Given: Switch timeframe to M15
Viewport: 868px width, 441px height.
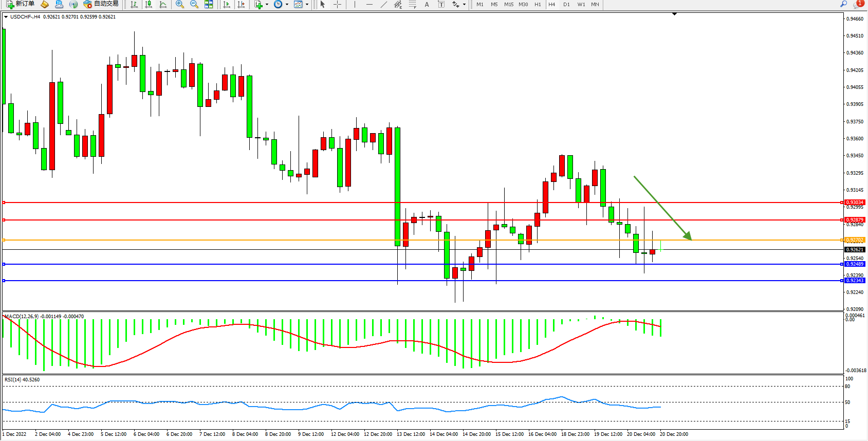Looking at the screenshot, I should pyautogui.click(x=509, y=4).
